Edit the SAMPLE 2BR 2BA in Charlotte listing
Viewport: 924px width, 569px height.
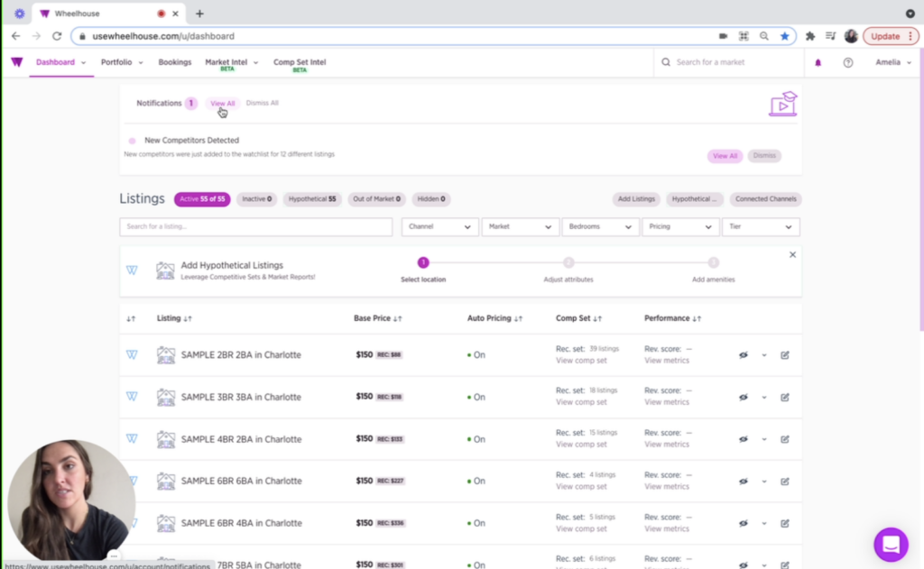point(785,355)
